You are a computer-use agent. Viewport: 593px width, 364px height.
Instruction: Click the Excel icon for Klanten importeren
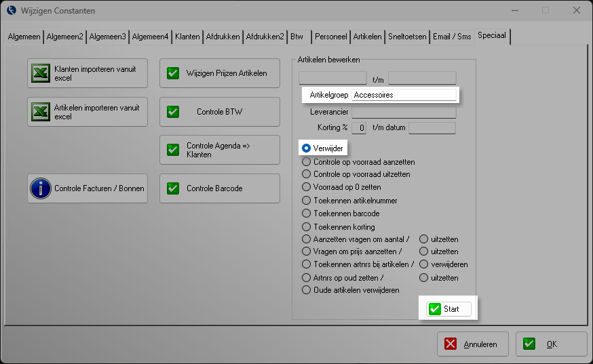(x=41, y=73)
